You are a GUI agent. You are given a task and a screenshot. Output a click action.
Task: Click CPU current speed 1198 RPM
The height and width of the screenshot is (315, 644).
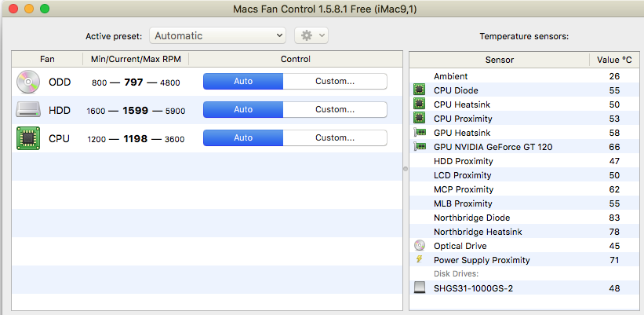coord(135,139)
